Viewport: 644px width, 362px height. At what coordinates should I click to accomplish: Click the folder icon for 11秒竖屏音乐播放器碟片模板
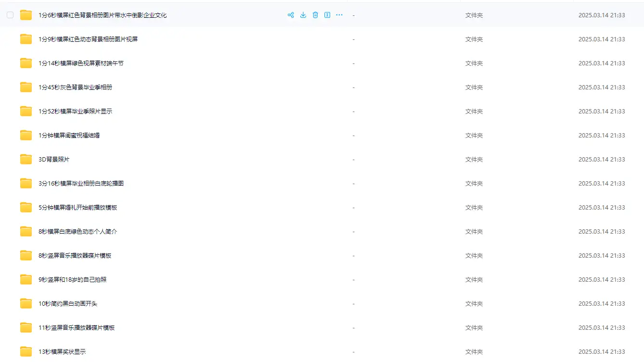[x=26, y=327]
